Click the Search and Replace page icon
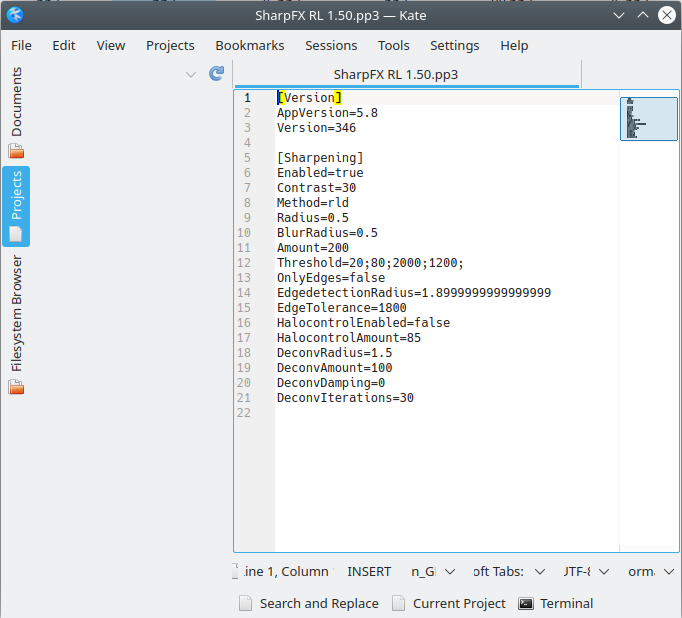 [246, 603]
